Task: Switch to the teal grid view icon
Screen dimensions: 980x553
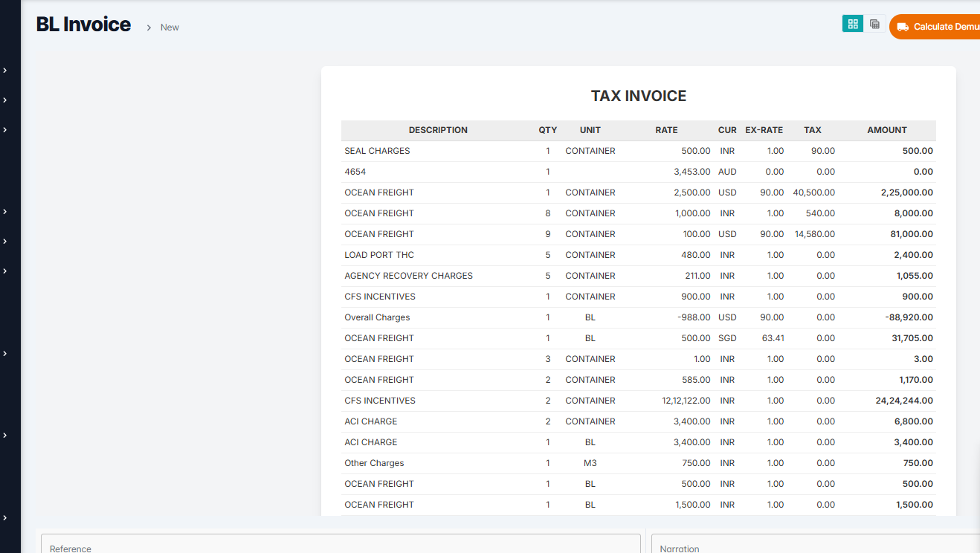Action: click(853, 24)
